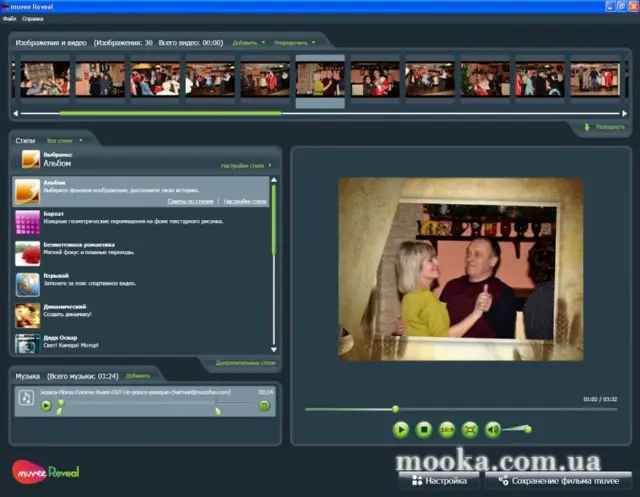640x497 pixels.
Task: Play the movie preview
Action: [x=400, y=429]
